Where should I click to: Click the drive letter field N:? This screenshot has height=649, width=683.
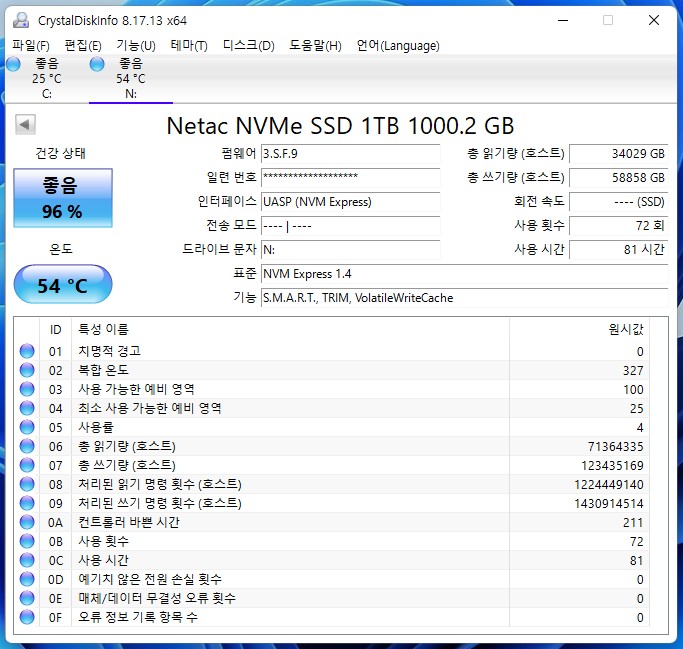[x=351, y=250]
